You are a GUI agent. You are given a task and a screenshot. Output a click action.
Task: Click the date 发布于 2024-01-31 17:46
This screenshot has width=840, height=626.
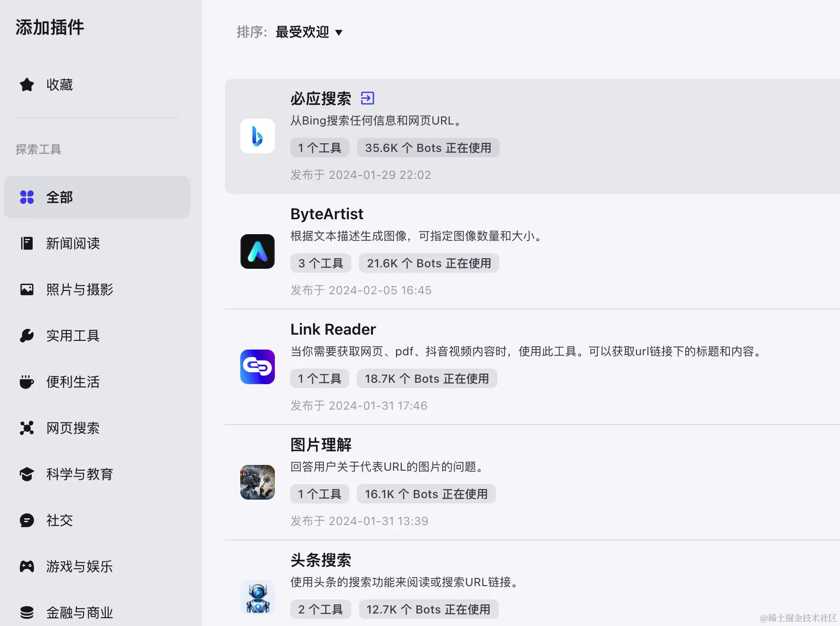click(359, 405)
